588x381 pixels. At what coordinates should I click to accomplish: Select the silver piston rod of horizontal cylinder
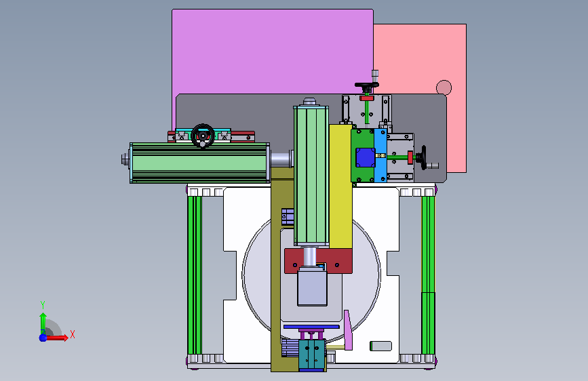[281, 160]
